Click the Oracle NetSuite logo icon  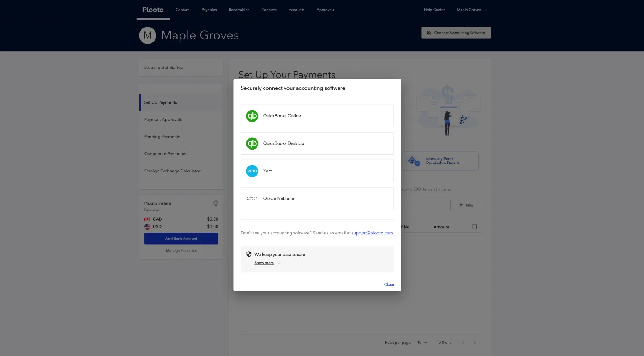pyautogui.click(x=252, y=198)
